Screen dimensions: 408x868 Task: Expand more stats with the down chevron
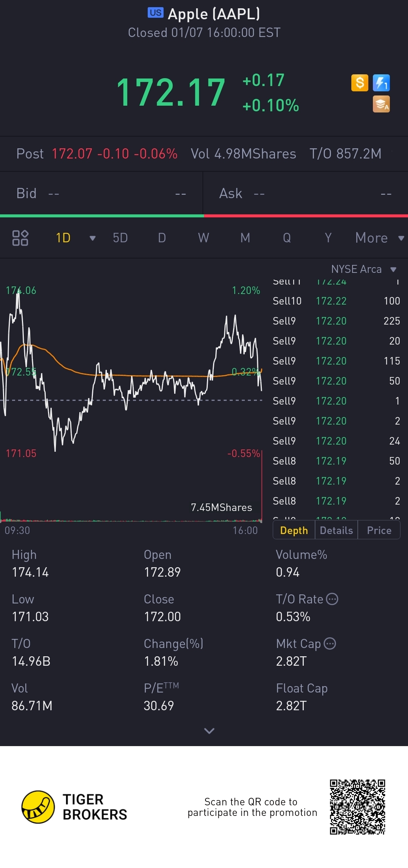click(x=209, y=731)
